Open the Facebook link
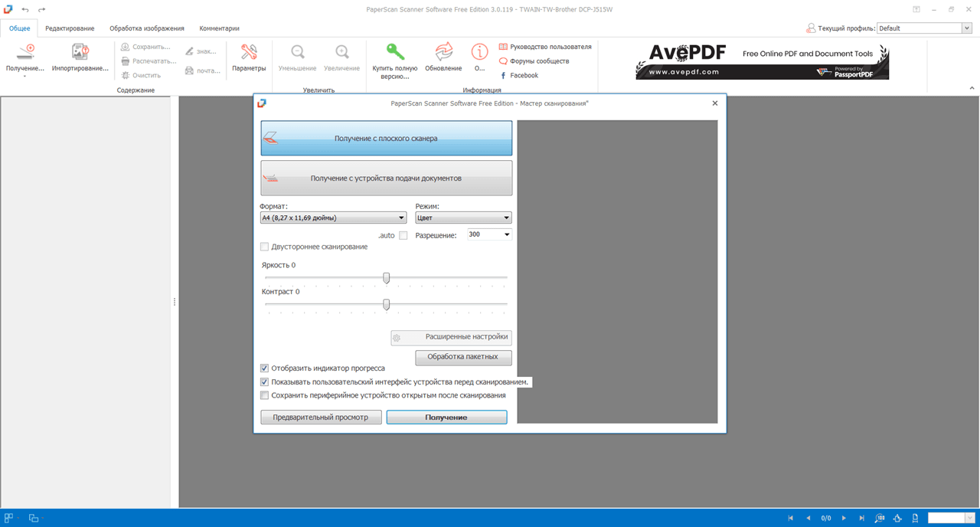This screenshot has height=527, width=980. pyautogui.click(x=519, y=75)
